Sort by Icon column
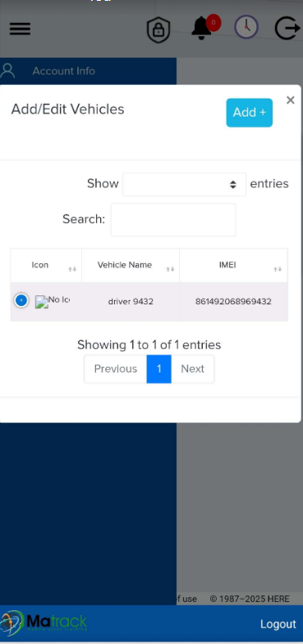This screenshot has width=303, height=644. [x=46, y=266]
